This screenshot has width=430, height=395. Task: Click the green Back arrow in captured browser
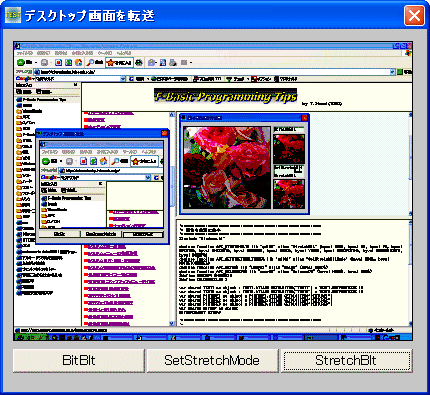[21, 62]
